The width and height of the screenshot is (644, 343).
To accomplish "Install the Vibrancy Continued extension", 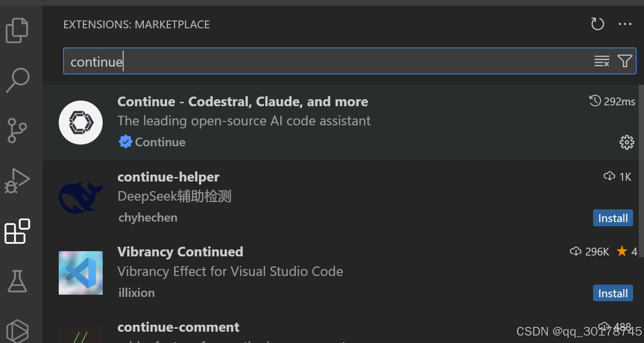I will click(613, 293).
